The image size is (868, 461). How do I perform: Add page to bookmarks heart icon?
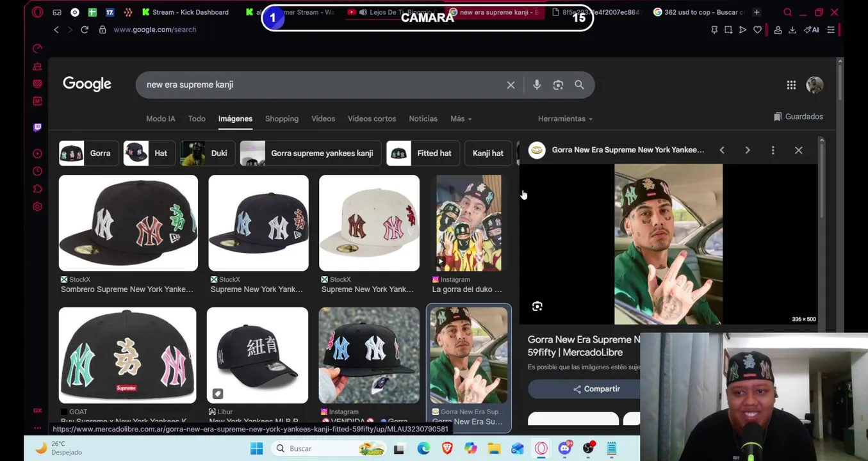click(x=757, y=29)
